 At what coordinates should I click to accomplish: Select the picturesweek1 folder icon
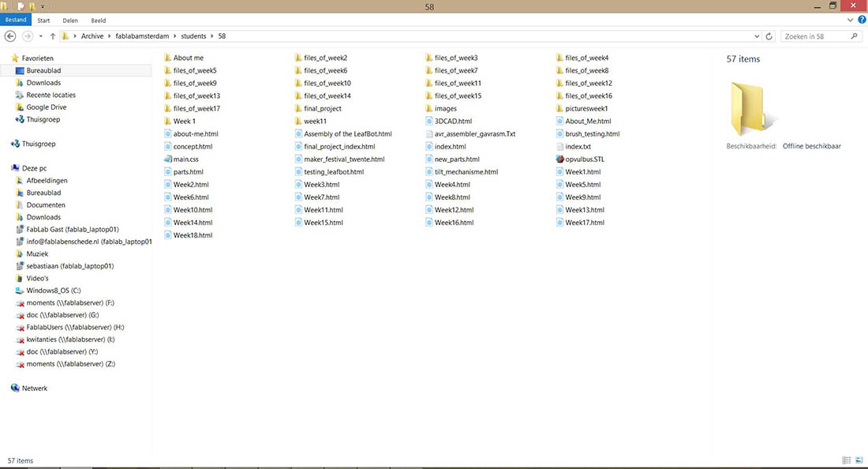(x=559, y=108)
